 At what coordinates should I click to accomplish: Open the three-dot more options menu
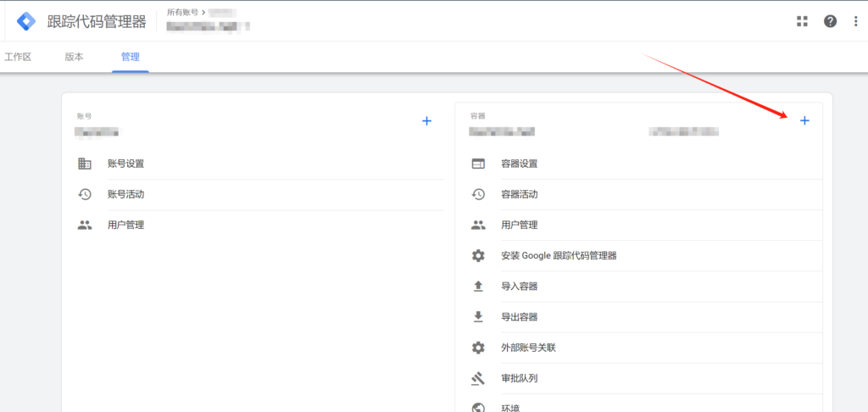click(855, 21)
